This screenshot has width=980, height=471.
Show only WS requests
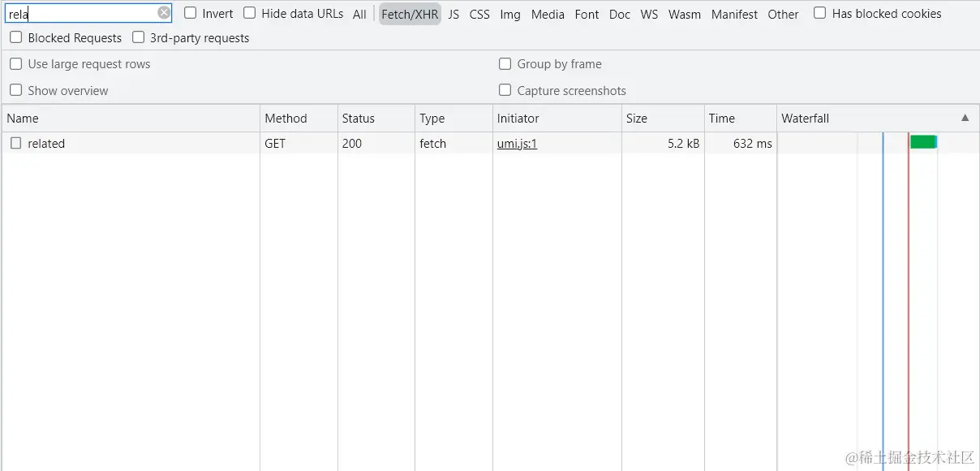(x=649, y=14)
